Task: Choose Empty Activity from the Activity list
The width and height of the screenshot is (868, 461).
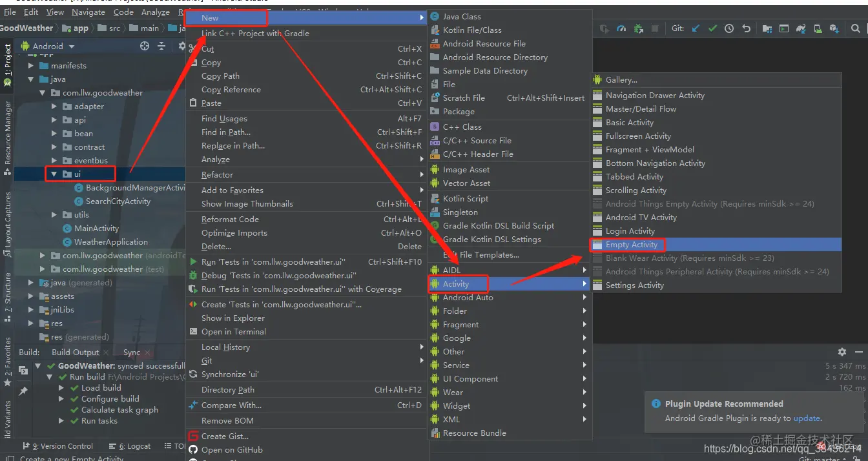Action: click(x=716, y=245)
